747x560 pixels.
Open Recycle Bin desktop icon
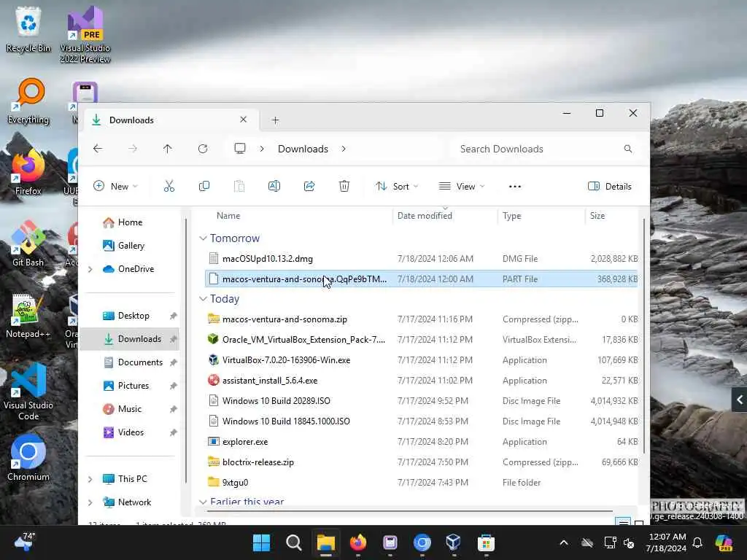tap(28, 30)
